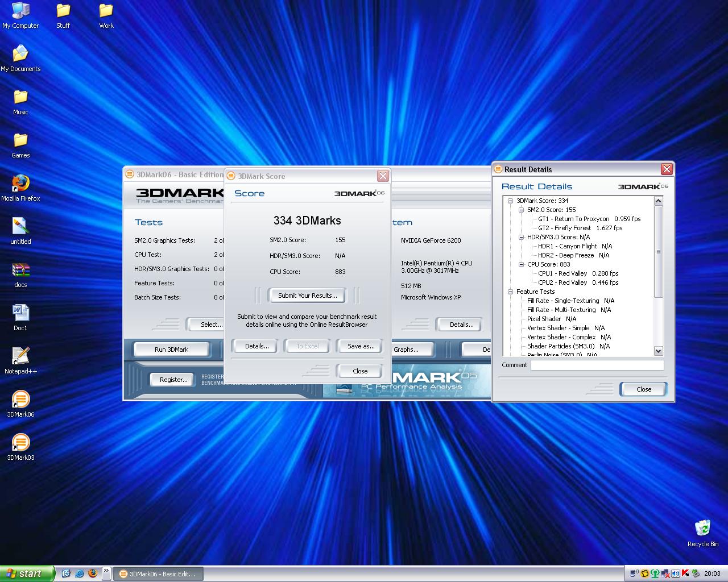The height and width of the screenshot is (582, 728).
Task: Select the Music folder icon
Action: 20,102
